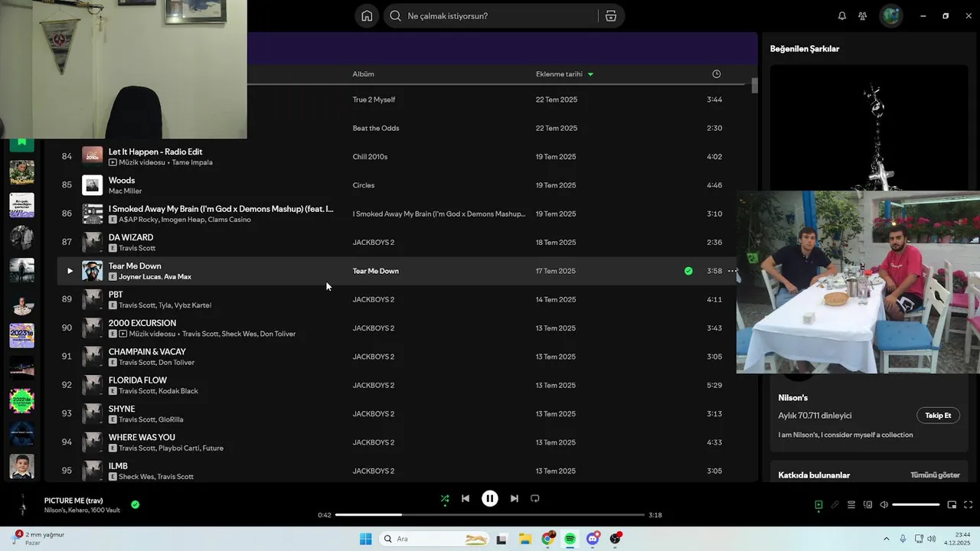
Task: Open Nilson's artist page in side panel
Action: 792,398
